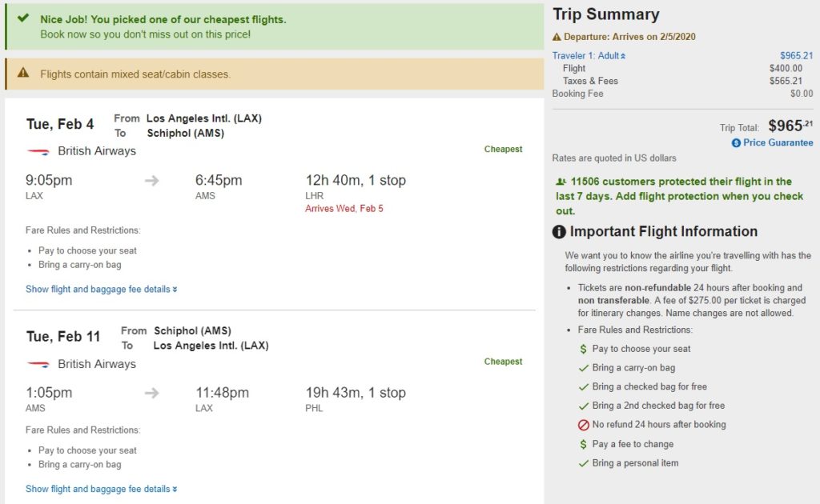Click the Important Flight Information info icon
Image resolution: width=820 pixels, height=504 pixels.
pyautogui.click(x=560, y=232)
